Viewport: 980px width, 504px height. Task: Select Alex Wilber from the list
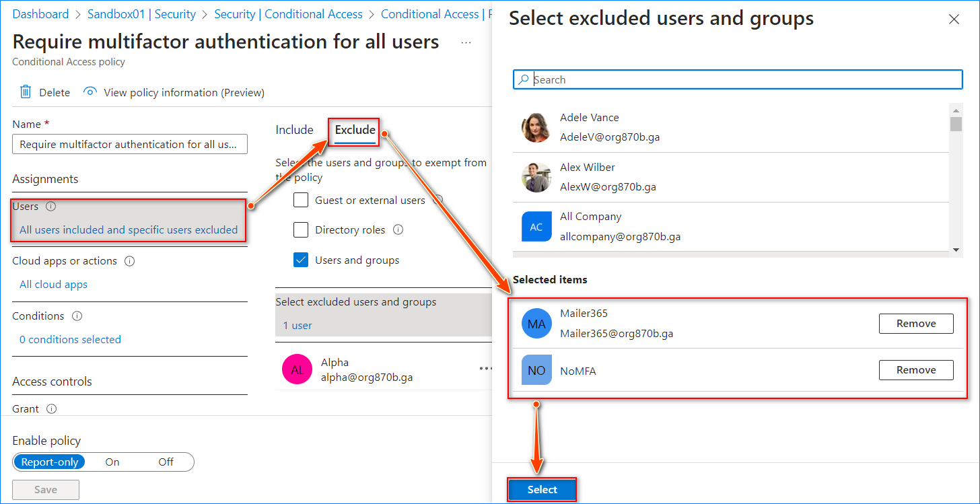pyautogui.click(x=731, y=177)
